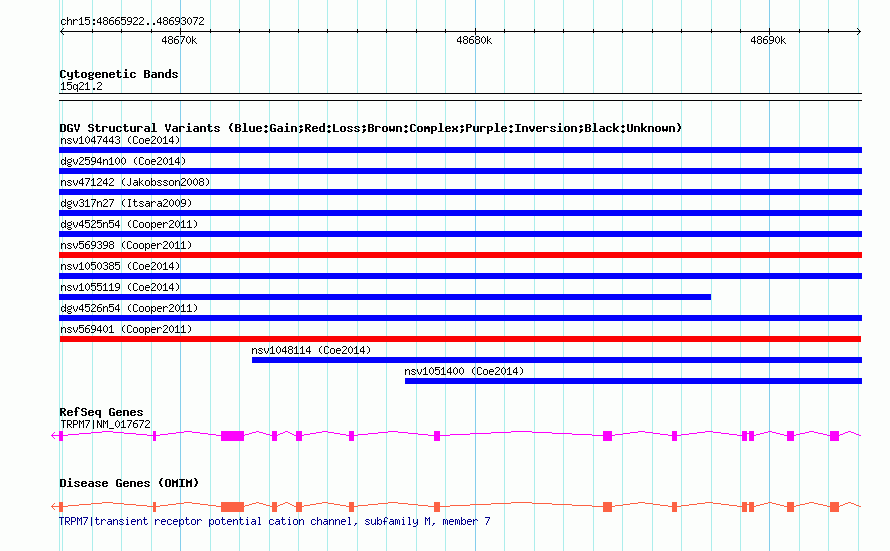Click the dgv4525n54 (Cooper2011) label
This screenshot has width=890, height=551.
[129, 224]
